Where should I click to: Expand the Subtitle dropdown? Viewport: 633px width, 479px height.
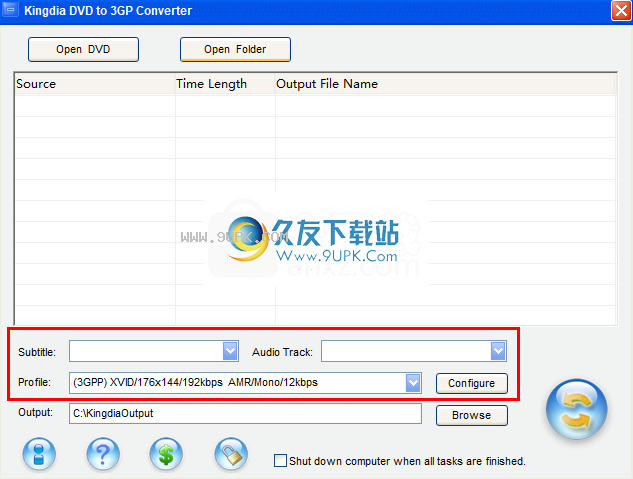[230, 351]
